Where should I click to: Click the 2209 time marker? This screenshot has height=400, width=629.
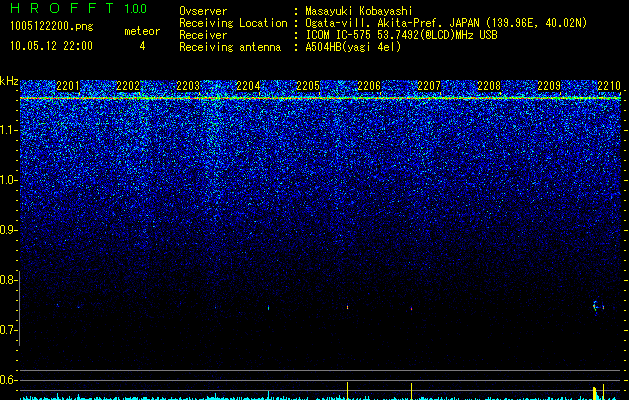[549, 86]
